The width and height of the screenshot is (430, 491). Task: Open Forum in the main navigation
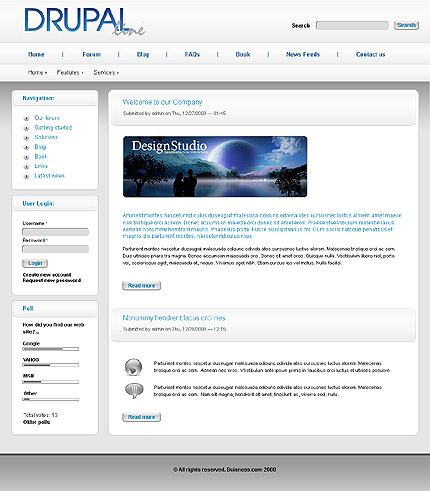(92, 54)
